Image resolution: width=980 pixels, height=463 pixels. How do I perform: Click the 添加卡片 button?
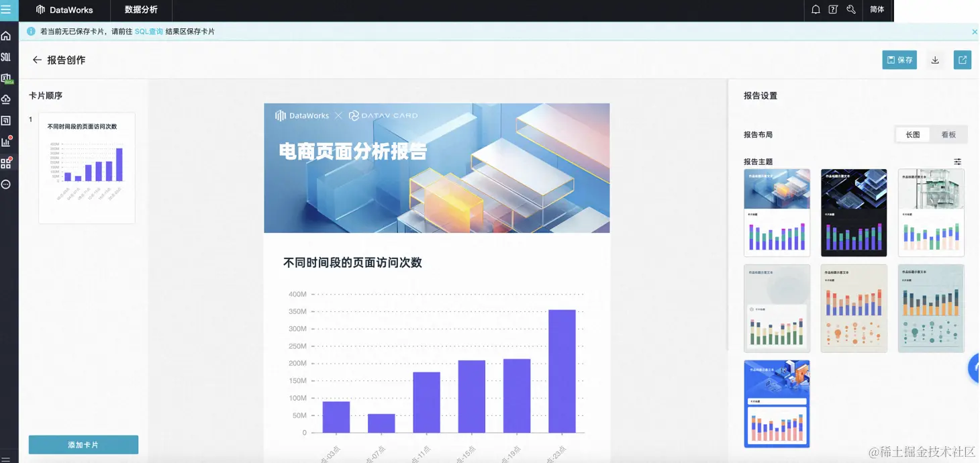coord(83,445)
